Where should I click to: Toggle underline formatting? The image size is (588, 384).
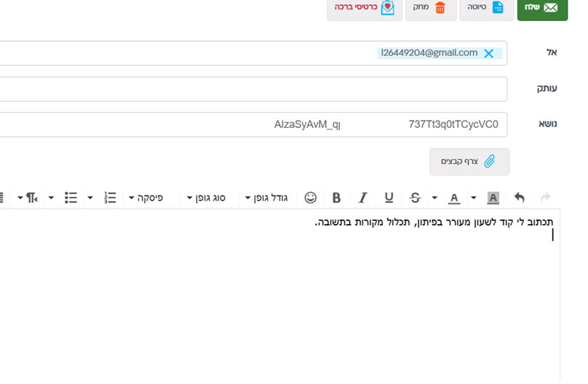[x=389, y=197]
